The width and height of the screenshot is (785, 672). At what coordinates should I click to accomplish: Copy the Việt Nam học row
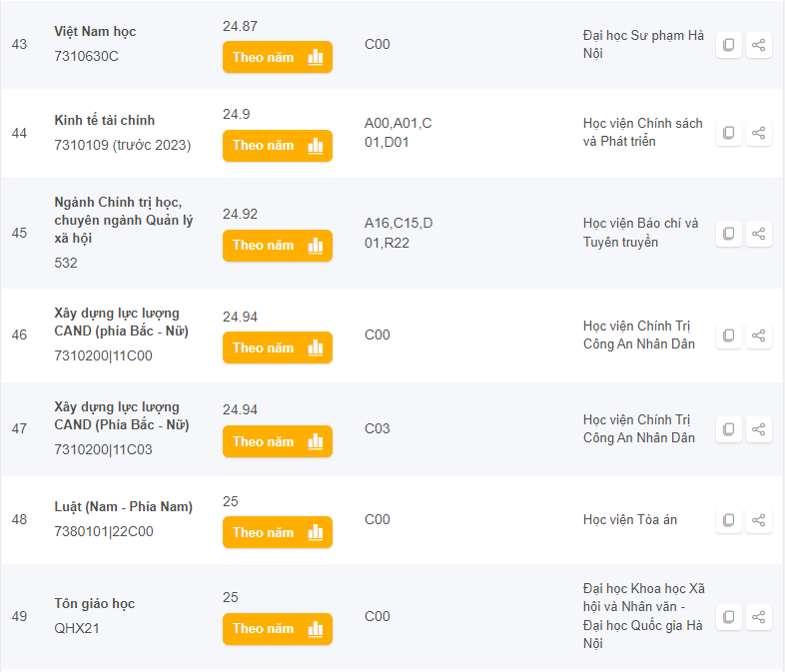(729, 45)
